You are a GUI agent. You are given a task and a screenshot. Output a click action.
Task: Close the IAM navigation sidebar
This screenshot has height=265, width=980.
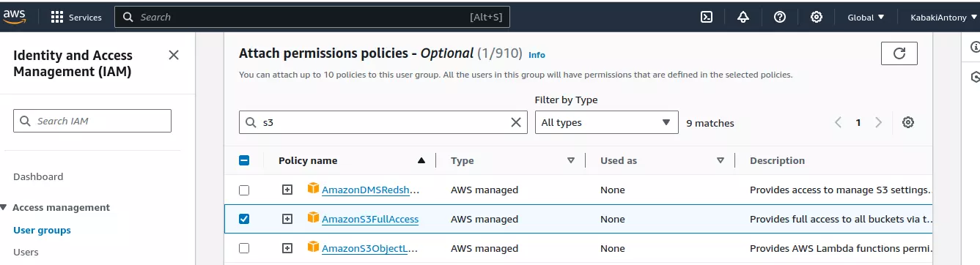pyautogui.click(x=174, y=55)
